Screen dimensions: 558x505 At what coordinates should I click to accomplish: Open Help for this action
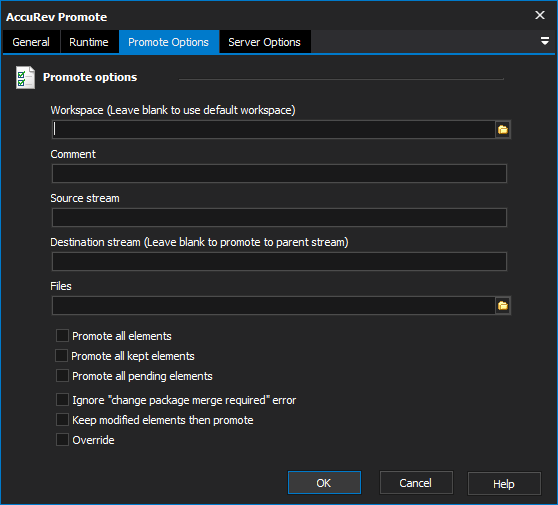tap(504, 483)
